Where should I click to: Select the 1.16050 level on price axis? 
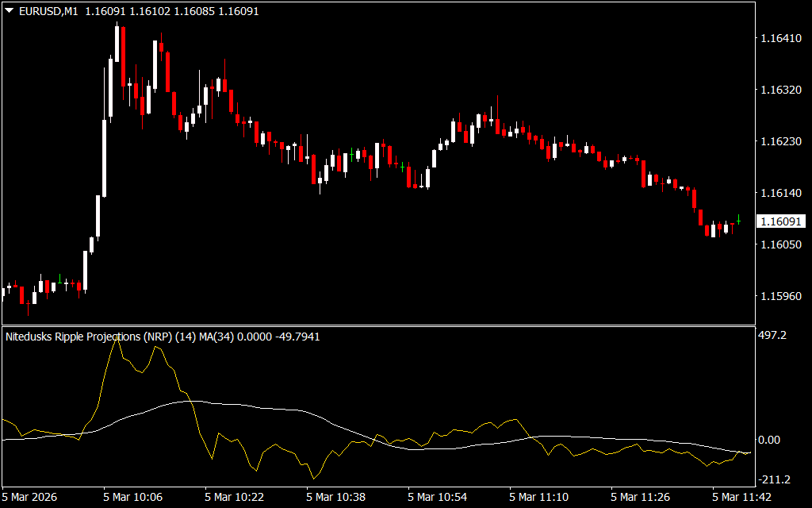(x=780, y=244)
